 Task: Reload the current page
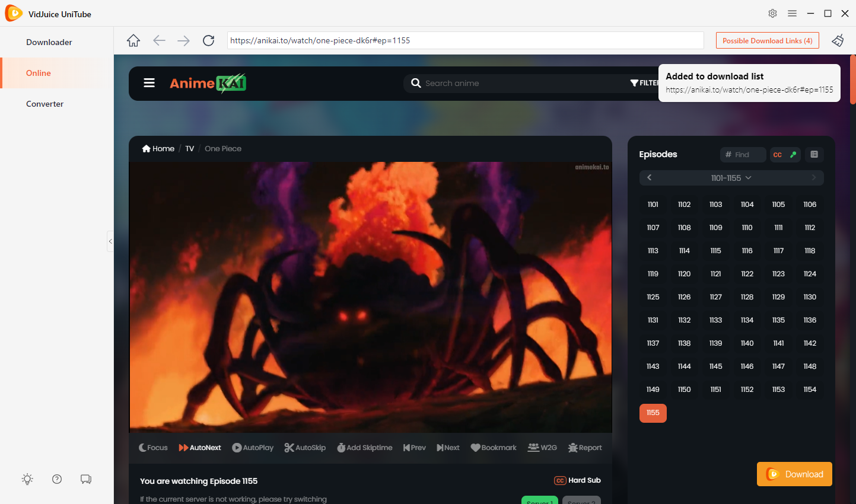tap(208, 40)
